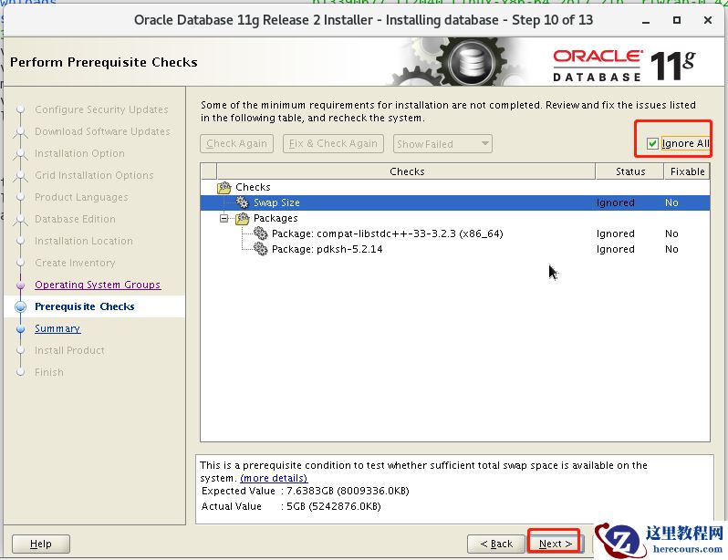Click Operating System Groups step bullet

tap(20, 285)
